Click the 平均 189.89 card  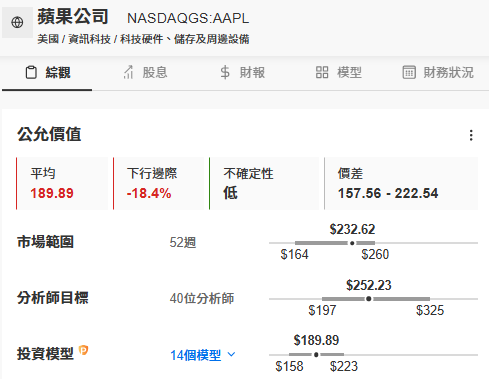[x=62, y=183]
